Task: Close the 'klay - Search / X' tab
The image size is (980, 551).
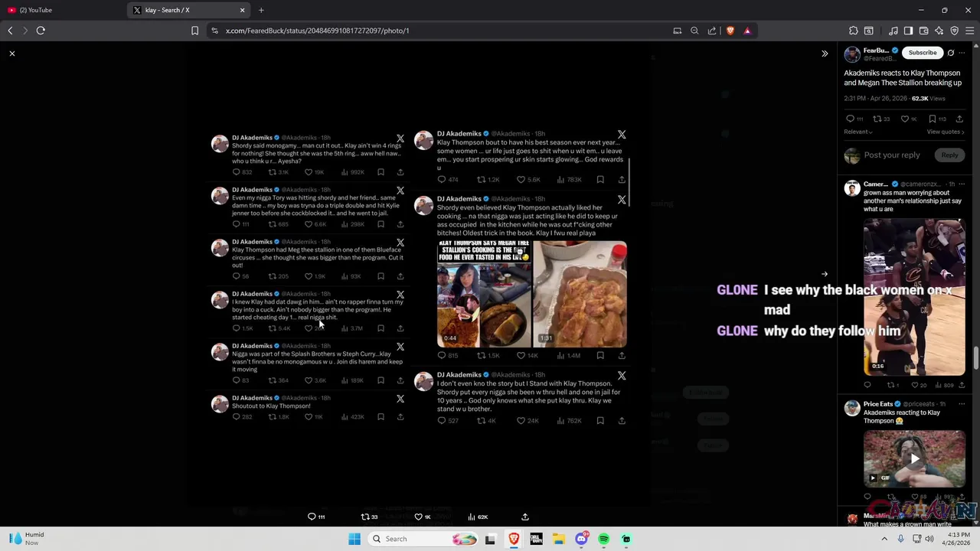Action: tap(243, 10)
